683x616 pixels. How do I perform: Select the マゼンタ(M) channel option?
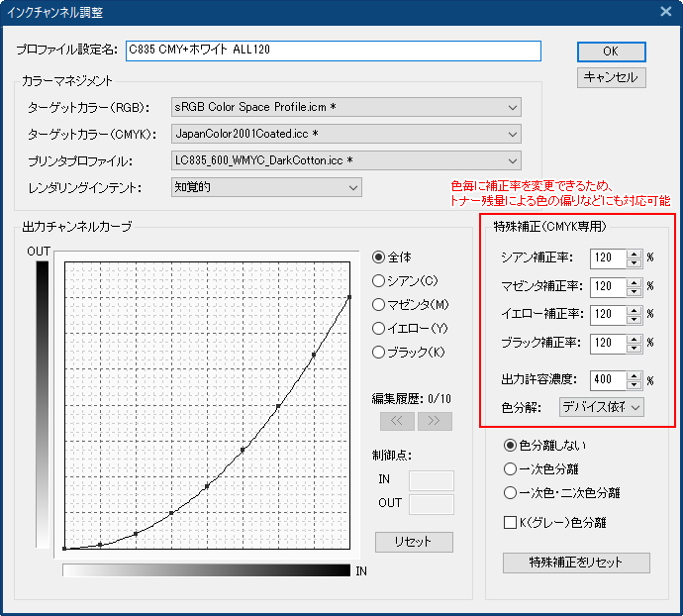pos(379,304)
